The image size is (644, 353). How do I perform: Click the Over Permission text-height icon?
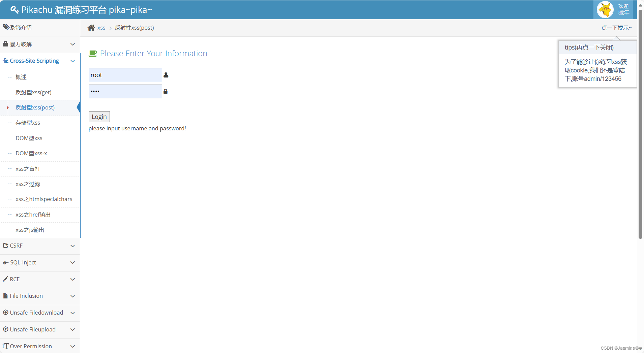[5, 346]
